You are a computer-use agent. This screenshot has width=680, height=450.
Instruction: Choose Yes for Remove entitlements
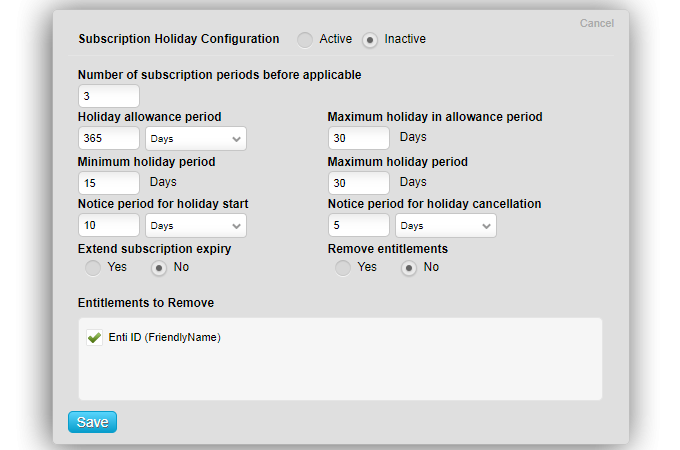click(343, 268)
